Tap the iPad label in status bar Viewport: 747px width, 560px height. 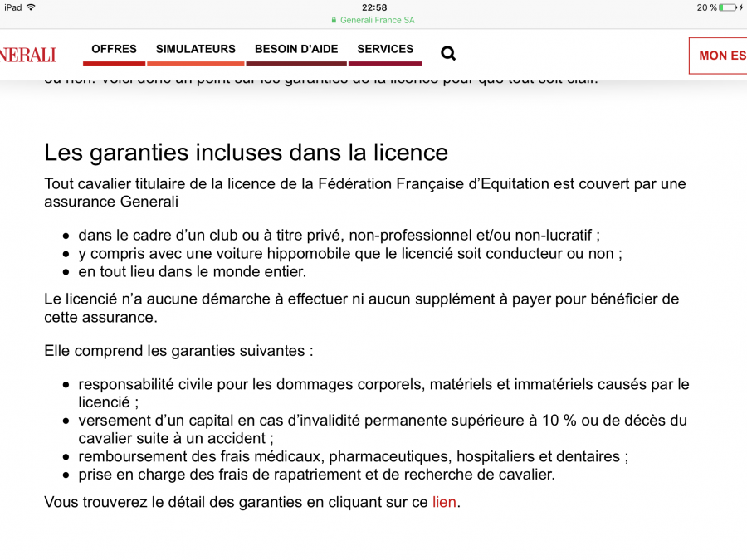click(13, 7)
